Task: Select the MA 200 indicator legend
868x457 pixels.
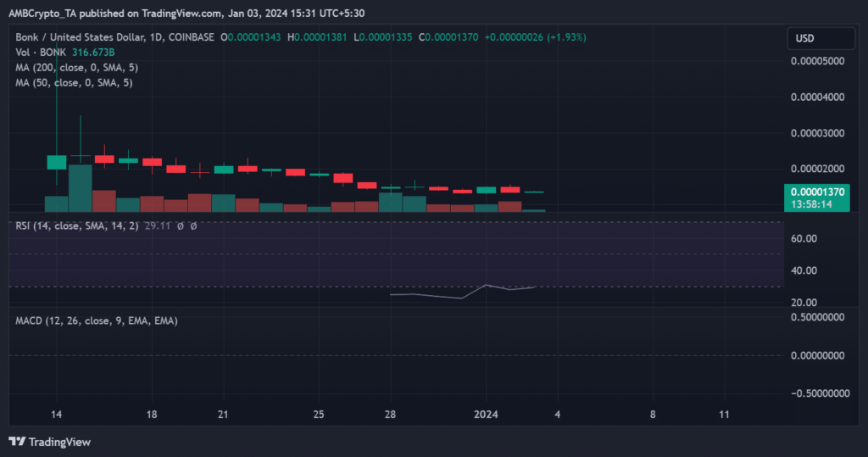Action: [x=74, y=68]
